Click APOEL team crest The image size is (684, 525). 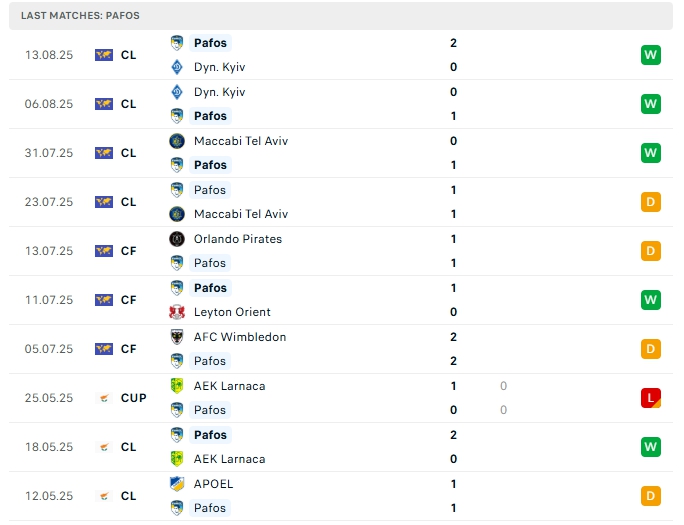(x=177, y=484)
